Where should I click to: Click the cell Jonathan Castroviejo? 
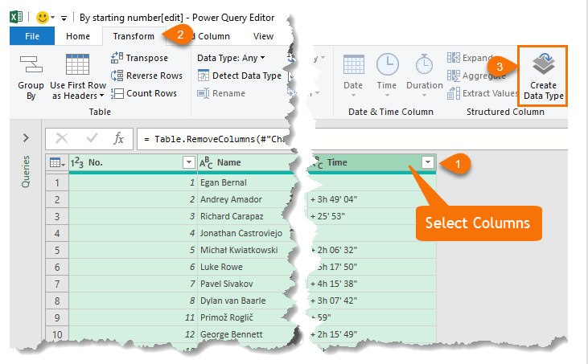tap(245, 233)
